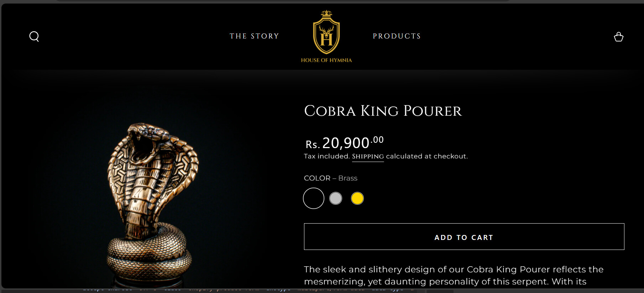Click the HOUSE OF HYMNIA wordmark text
644x293 pixels.
pos(326,60)
